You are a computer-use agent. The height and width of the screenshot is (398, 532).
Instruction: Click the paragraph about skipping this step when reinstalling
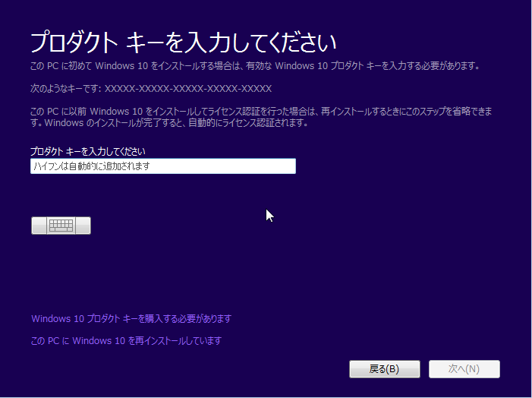261,117
